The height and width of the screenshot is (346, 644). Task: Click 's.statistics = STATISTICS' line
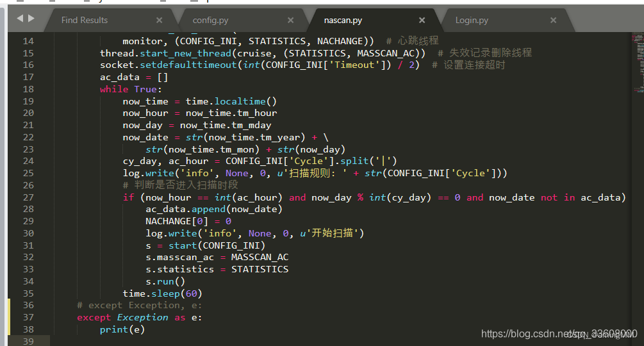(x=217, y=269)
